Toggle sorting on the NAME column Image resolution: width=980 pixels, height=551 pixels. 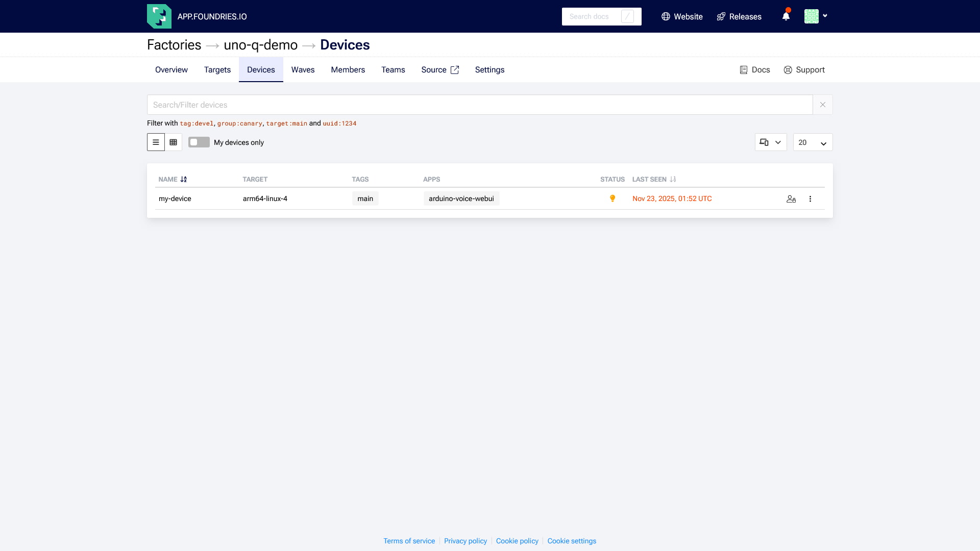[184, 180]
